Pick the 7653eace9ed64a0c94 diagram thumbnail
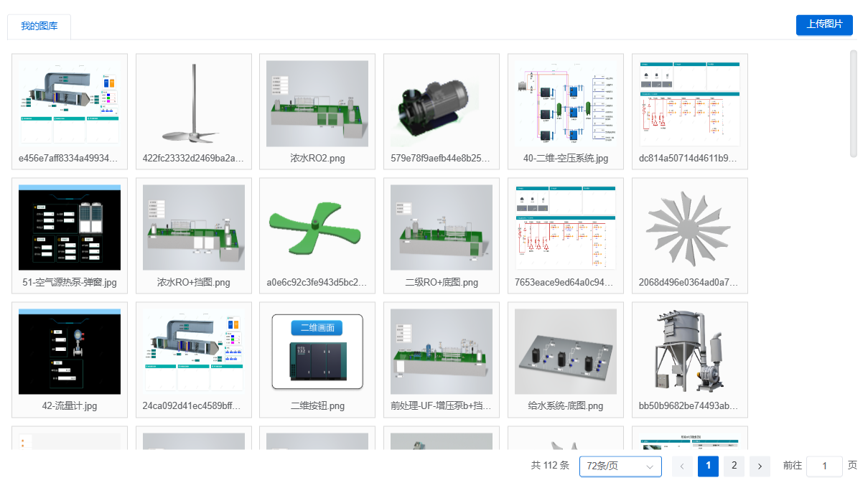Image resolution: width=868 pixels, height=493 pixels. pos(566,227)
